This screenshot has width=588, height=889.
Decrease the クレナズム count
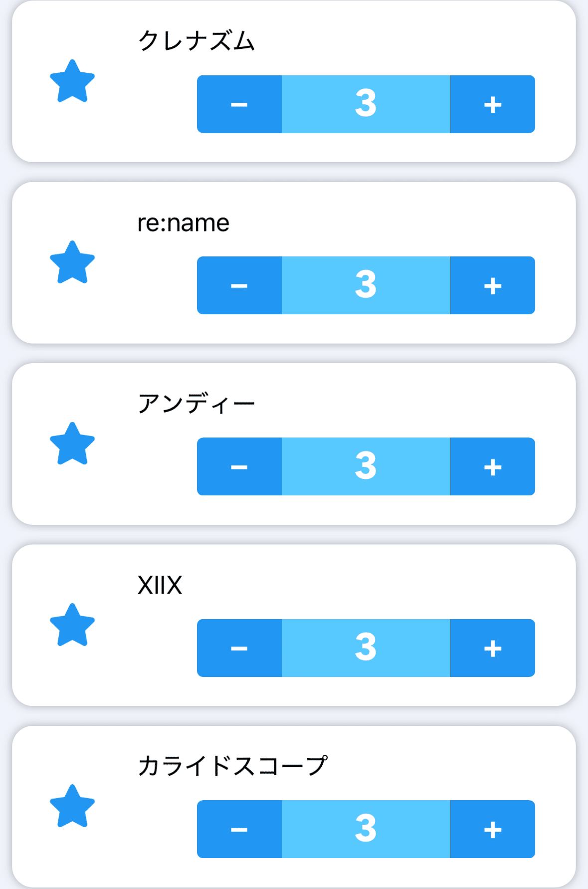239,104
